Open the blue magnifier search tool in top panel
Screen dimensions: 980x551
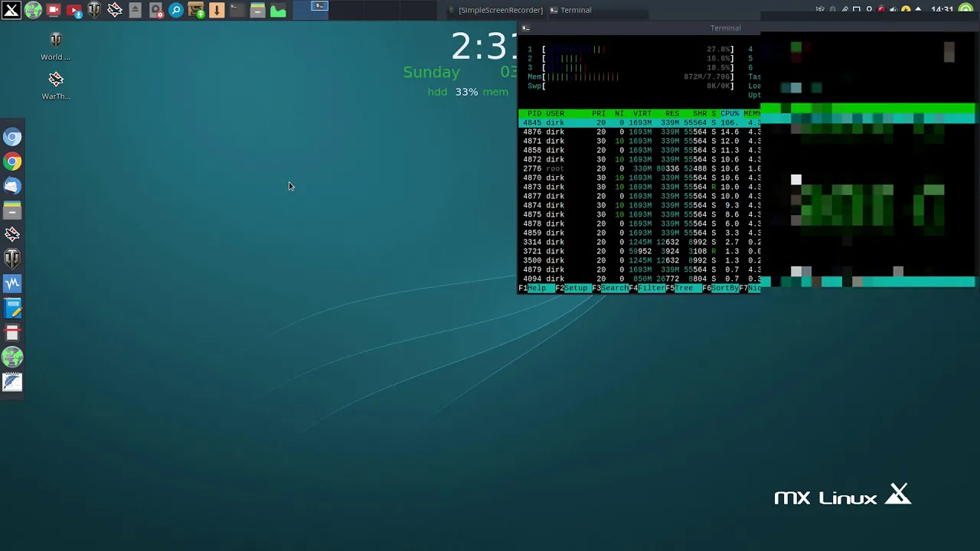(x=176, y=10)
